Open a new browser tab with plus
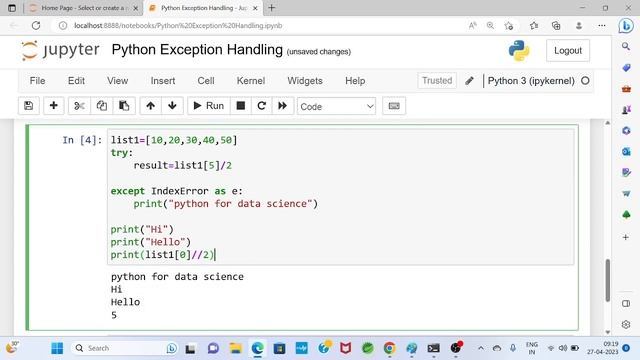Screen dimensions: 640x360 272,8
